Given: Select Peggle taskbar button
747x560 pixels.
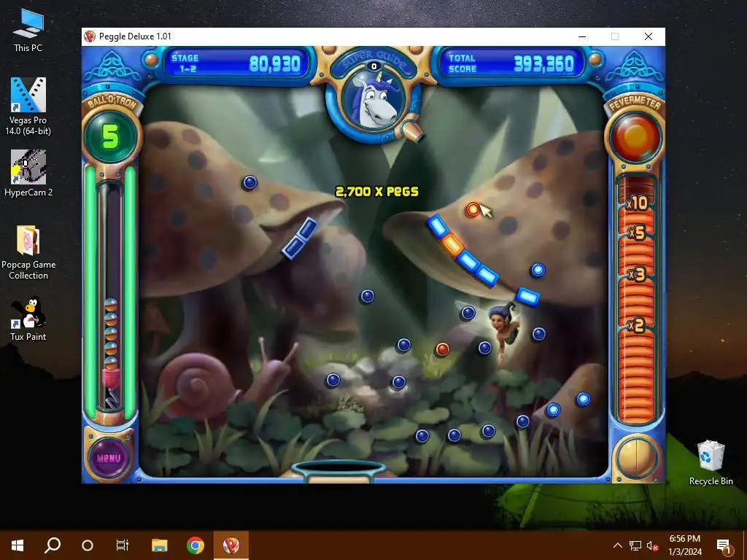Looking at the screenshot, I should pos(231,545).
